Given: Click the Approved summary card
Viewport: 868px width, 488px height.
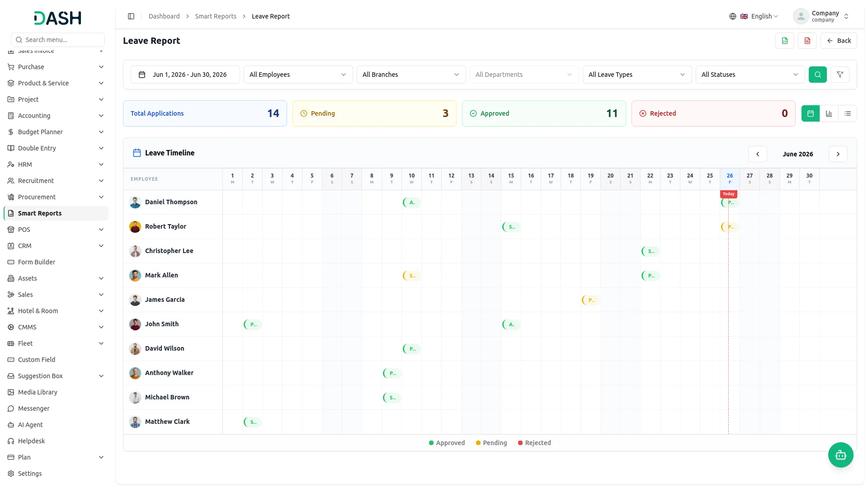Looking at the screenshot, I should [x=544, y=113].
